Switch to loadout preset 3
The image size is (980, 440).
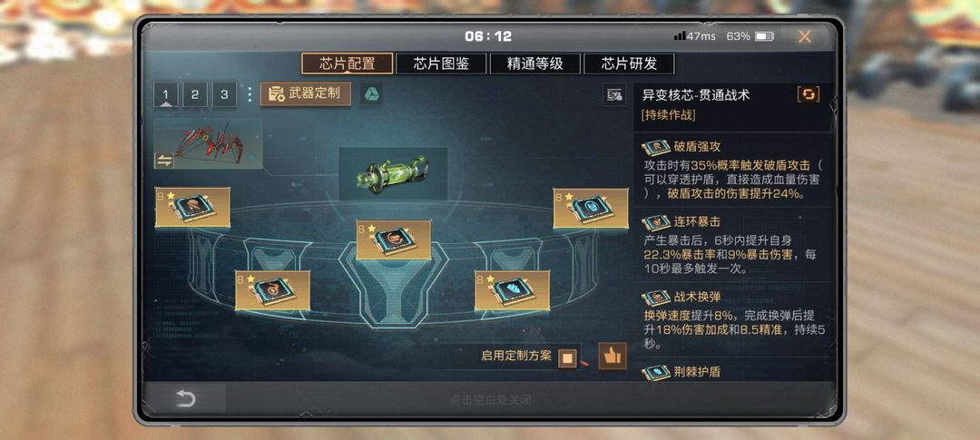224,95
